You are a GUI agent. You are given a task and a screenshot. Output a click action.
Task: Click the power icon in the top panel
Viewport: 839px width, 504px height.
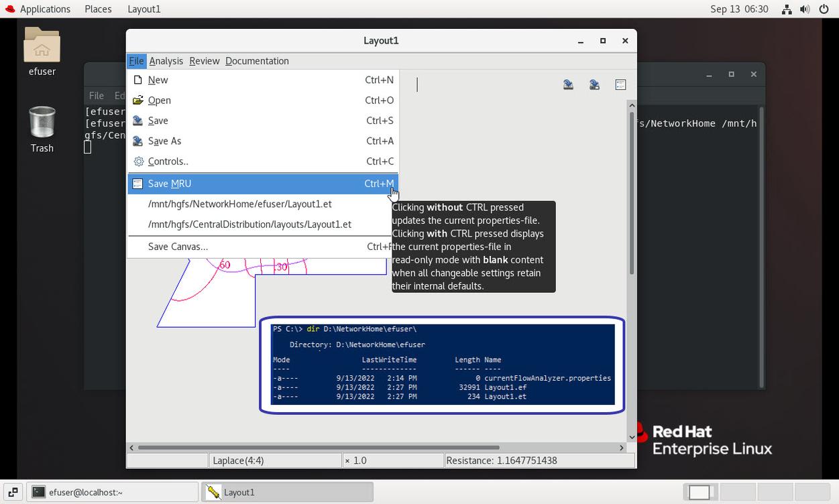[x=822, y=9]
